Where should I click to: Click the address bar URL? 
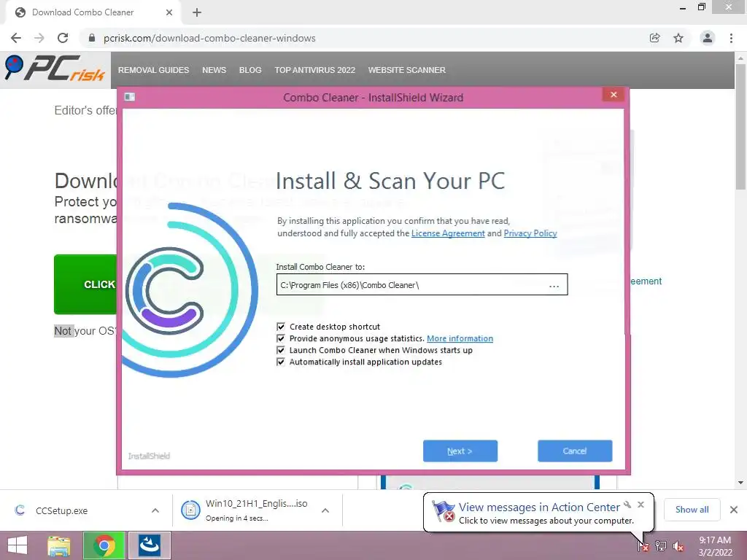[209, 38]
